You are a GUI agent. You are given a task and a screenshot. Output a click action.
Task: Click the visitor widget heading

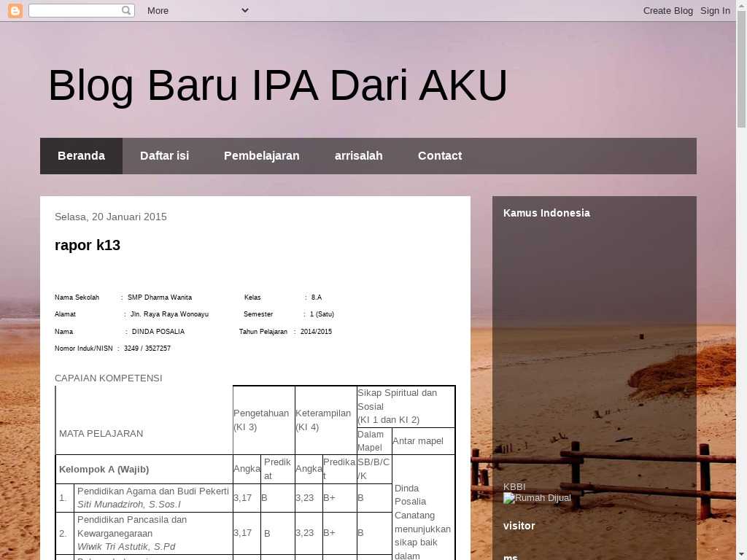pos(519,526)
